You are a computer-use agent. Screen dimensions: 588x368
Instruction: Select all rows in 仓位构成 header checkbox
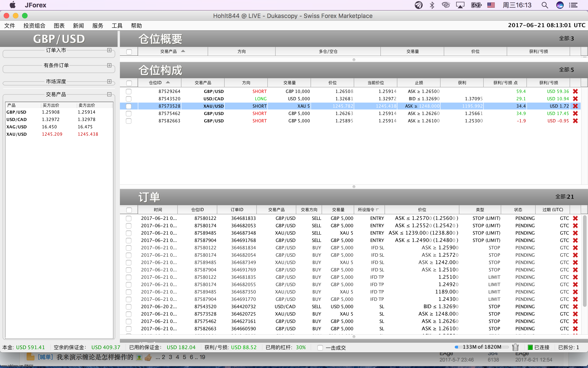[x=129, y=83]
